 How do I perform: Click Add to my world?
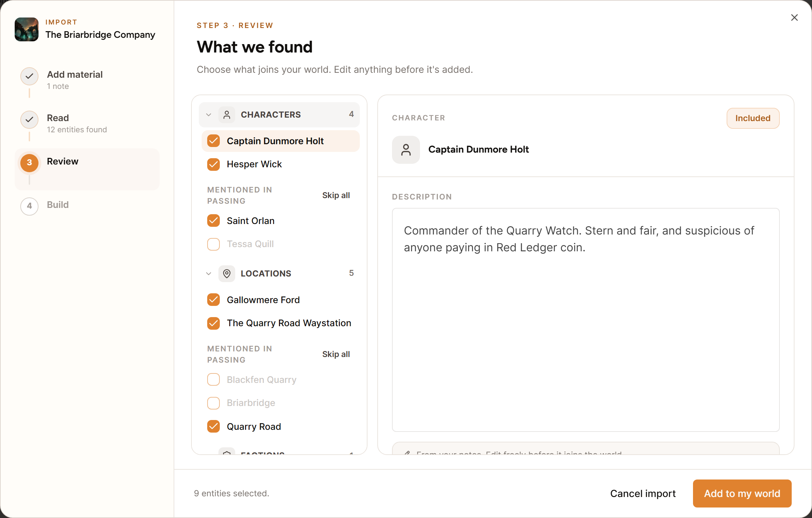pyautogui.click(x=742, y=493)
